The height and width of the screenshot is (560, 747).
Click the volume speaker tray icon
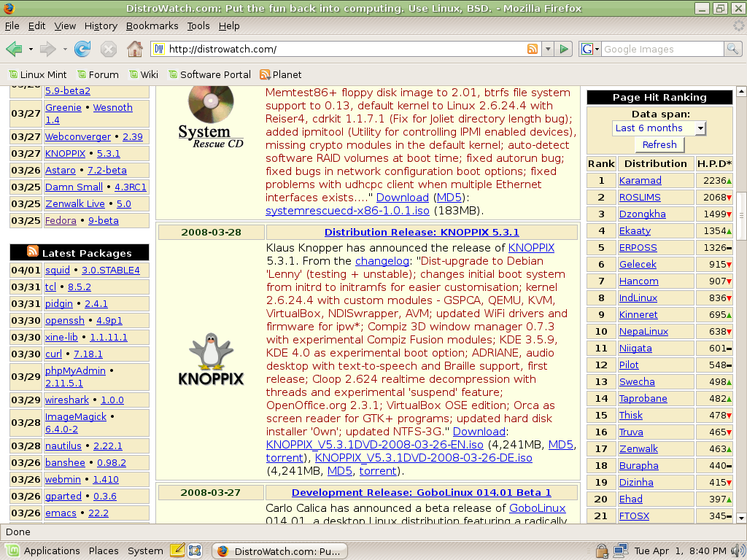coord(738,551)
